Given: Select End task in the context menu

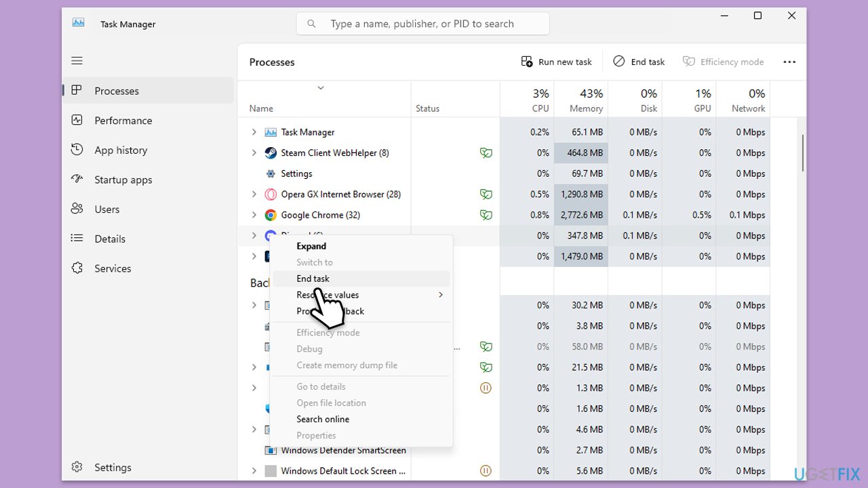Looking at the screenshot, I should coord(360,279).
